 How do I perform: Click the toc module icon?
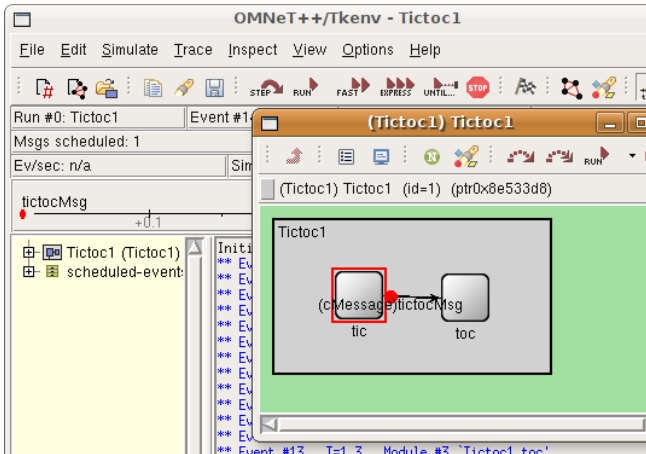click(465, 298)
